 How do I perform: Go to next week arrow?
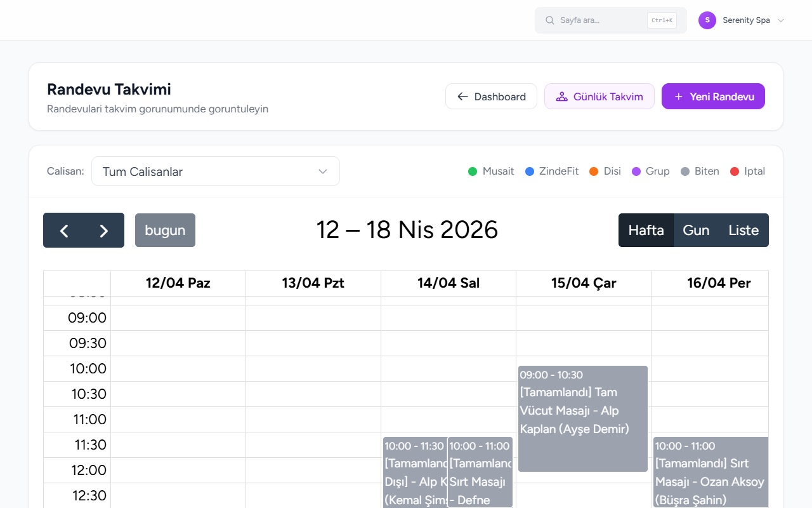click(104, 230)
